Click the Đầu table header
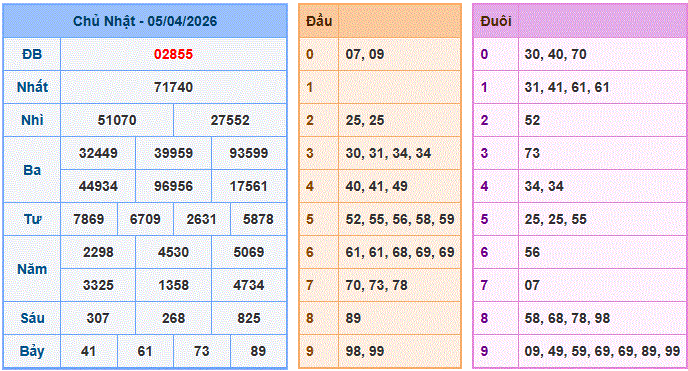Viewport: 688px width, 371px height. [319, 21]
